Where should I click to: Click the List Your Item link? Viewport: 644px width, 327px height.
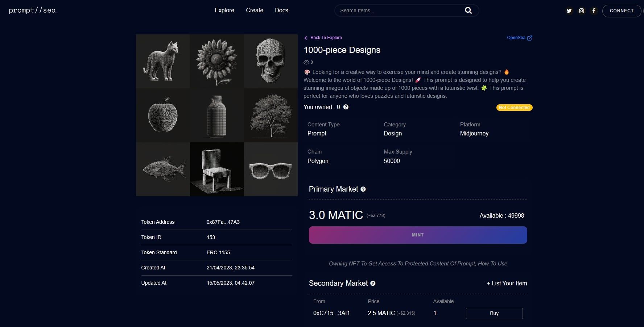tap(507, 284)
